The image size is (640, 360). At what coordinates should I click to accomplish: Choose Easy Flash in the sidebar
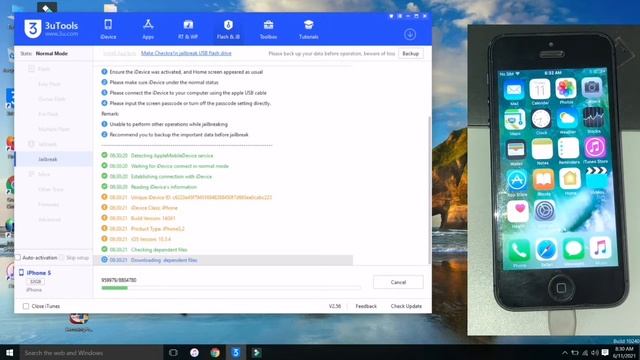pyautogui.click(x=49, y=84)
